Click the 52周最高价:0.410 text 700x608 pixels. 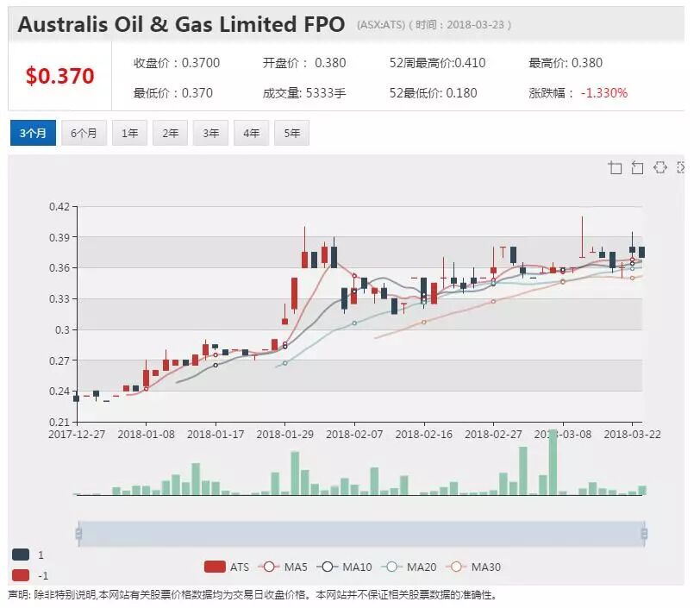point(438,63)
